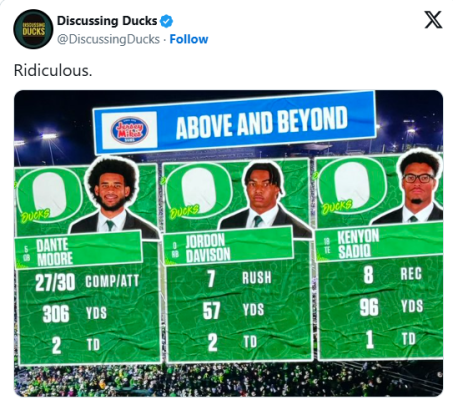Click Kenyon Sadiq's headshot photo
Screen dimensions: 453x400
pos(415,187)
